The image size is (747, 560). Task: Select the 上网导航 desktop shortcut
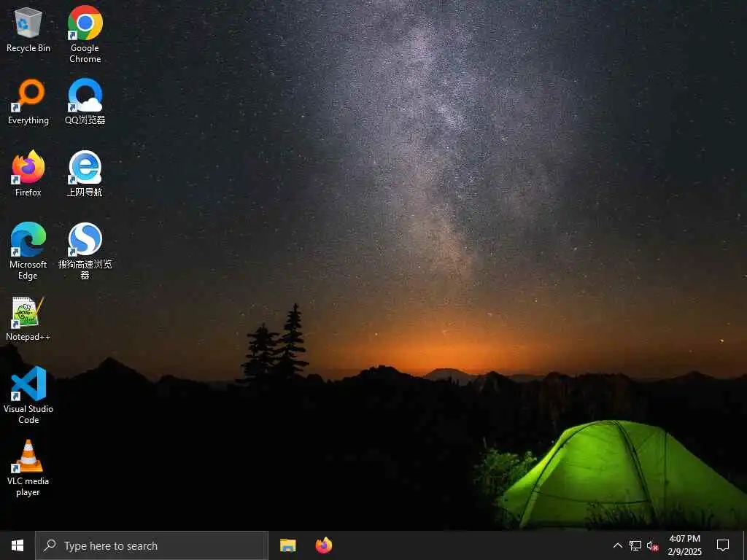[85, 174]
